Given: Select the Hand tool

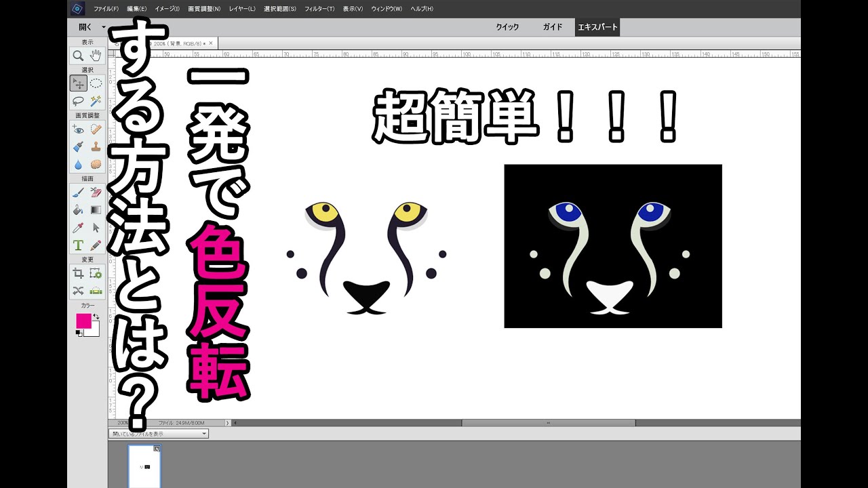Looking at the screenshot, I should pyautogui.click(x=96, y=56).
